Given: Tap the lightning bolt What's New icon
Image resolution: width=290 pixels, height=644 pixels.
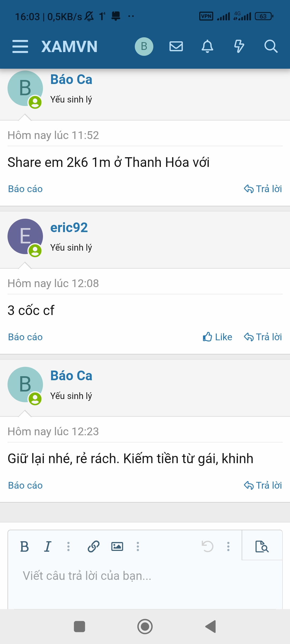Looking at the screenshot, I should (x=239, y=46).
